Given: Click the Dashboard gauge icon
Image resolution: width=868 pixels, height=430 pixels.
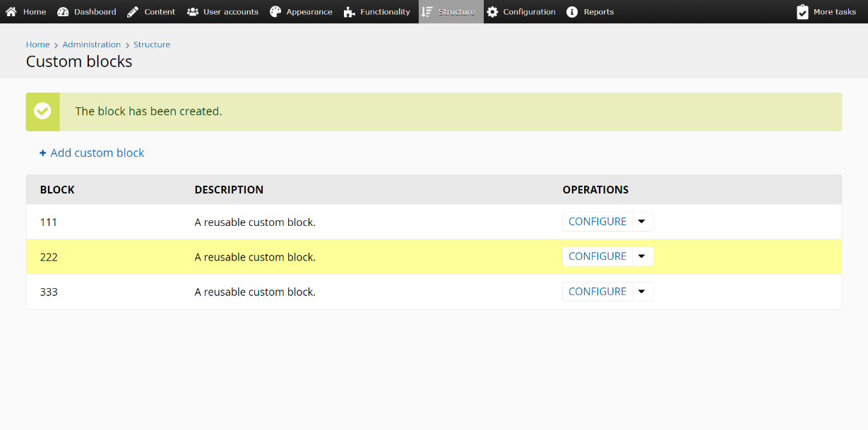Looking at the screenshot, I should [x=63, y=12].
